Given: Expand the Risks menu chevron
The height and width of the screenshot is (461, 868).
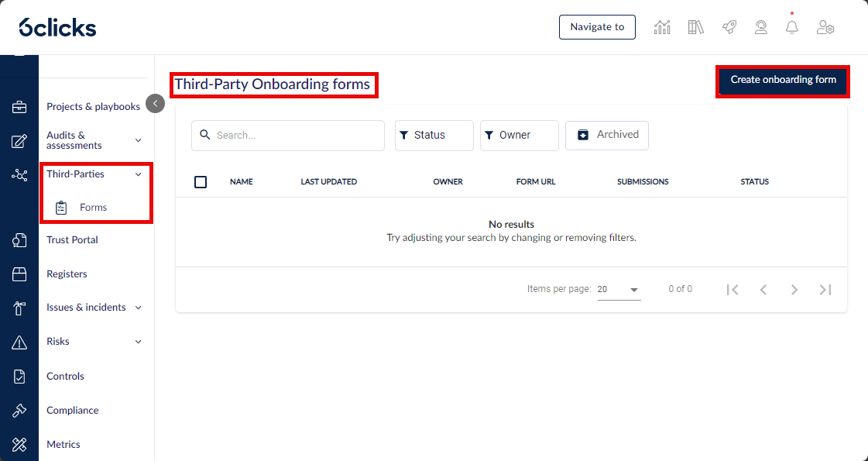Looking at the screenshot, I should [139, 342].
